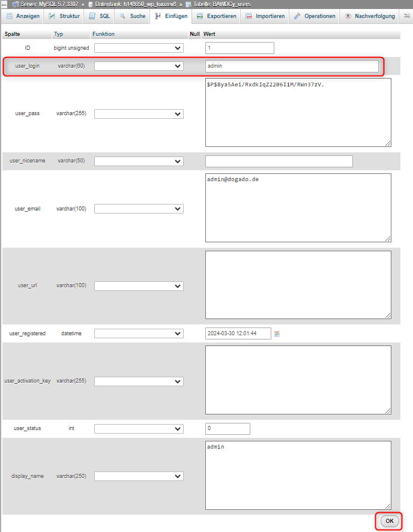Expand the Funktion dropdown for user_login
The image size is (413, 532).
tap(139, 66)
